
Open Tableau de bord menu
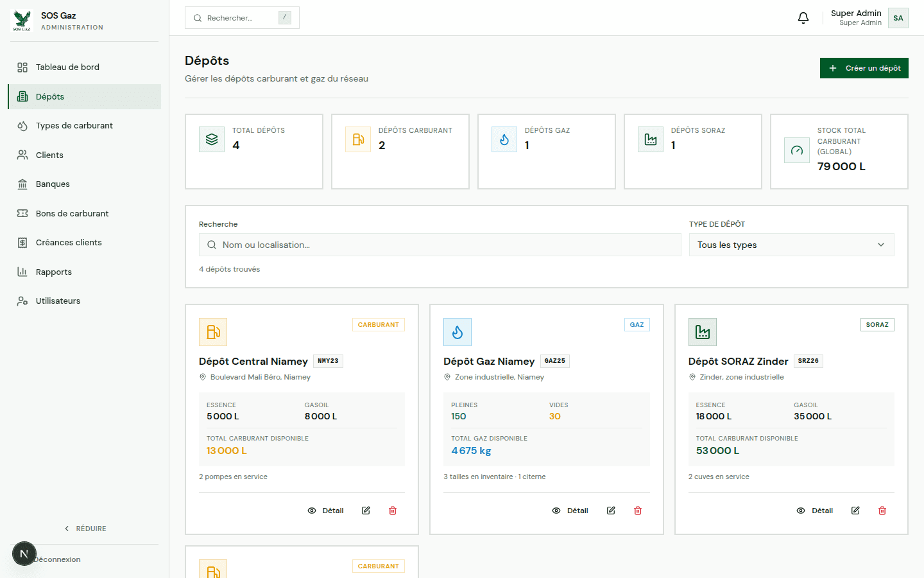point(84,67)
